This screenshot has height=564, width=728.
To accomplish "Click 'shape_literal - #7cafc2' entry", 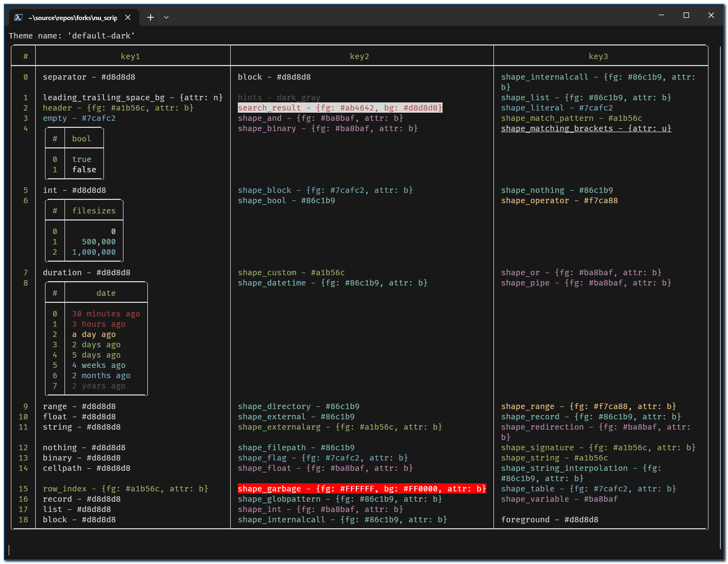I will [557, 108].
